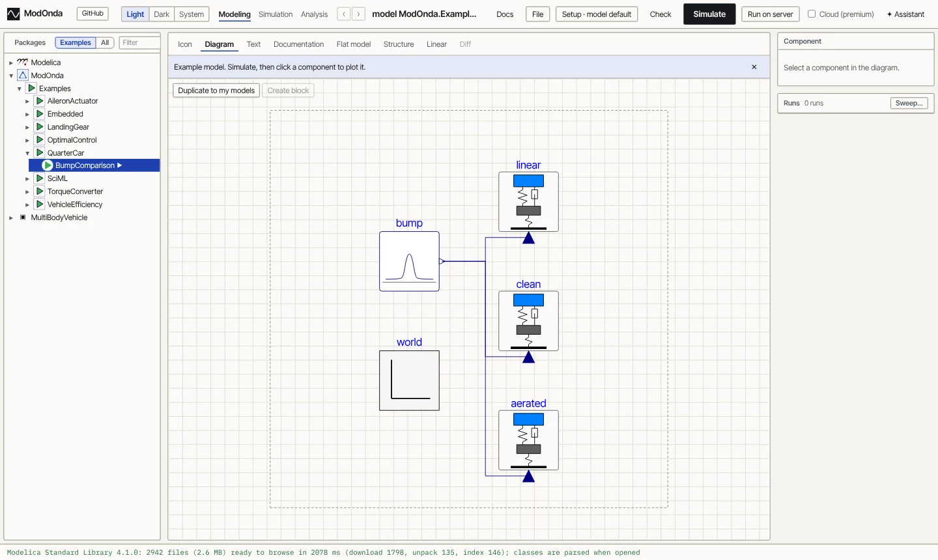Image resolution: width=938 pixels, height=560 pixels.
Task: Enable the Cloud (premium) checkbox
Action: pyautogui.click(x=812, y=14)
